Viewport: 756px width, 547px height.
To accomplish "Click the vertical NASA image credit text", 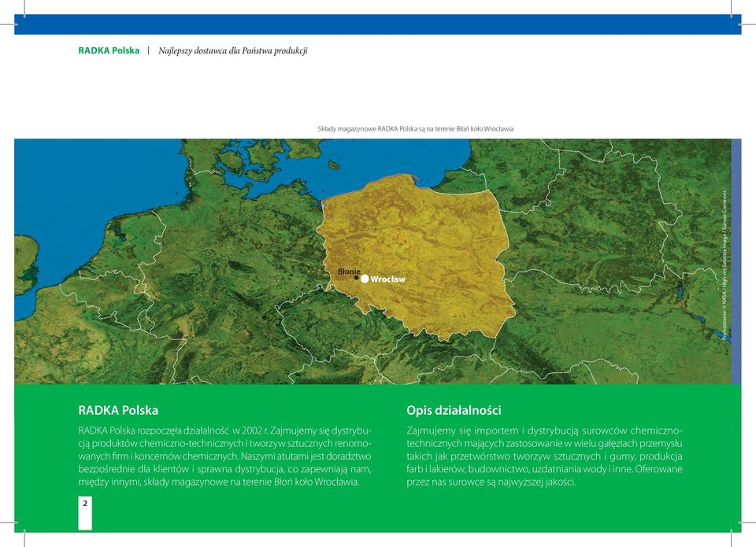I will pos(724,265).
